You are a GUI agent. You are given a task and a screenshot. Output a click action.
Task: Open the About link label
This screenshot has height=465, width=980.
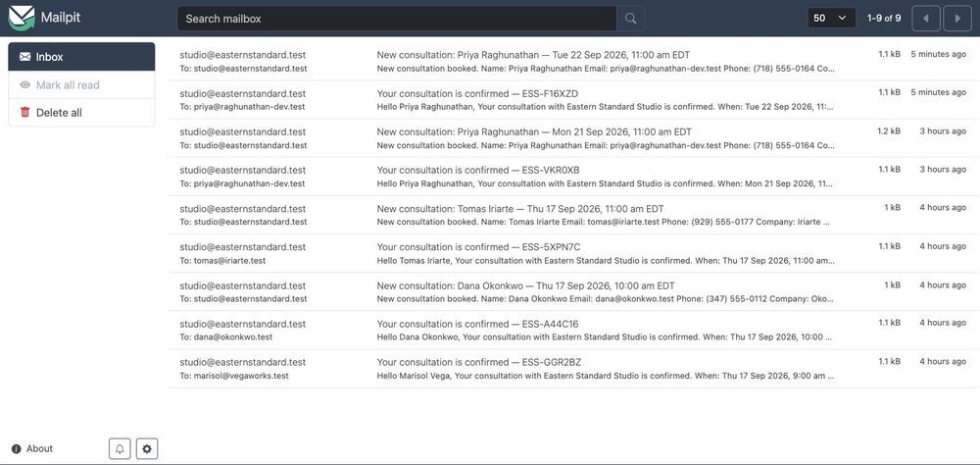click(39, 448)
